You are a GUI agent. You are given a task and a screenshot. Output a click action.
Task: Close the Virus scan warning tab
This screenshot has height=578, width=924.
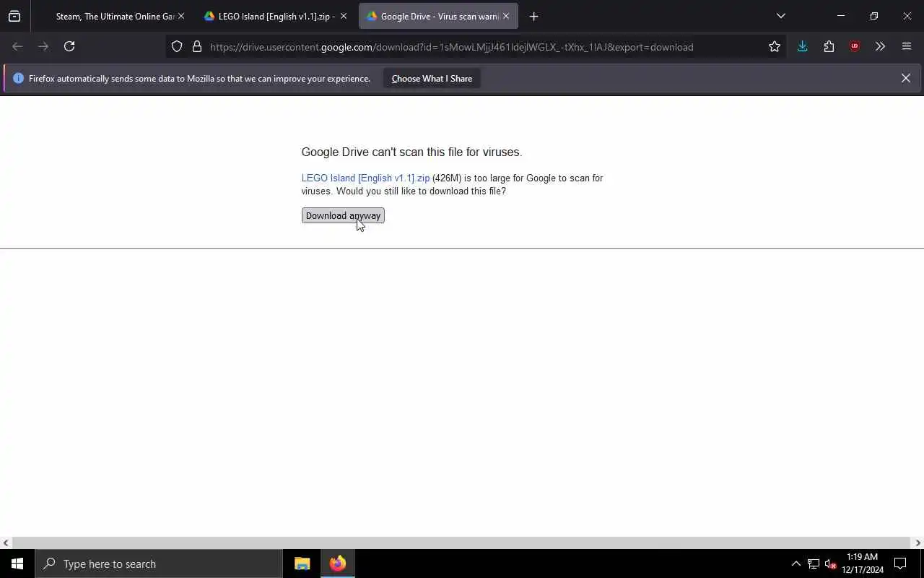(x=506, y=16)
